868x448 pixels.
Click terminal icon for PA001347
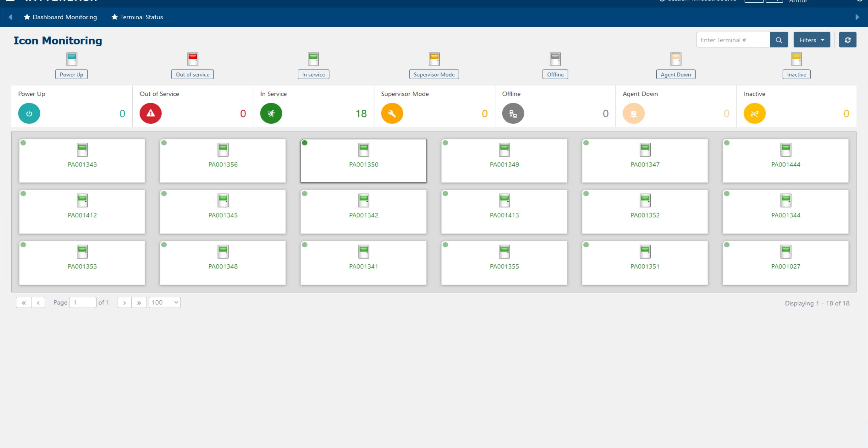645,150
